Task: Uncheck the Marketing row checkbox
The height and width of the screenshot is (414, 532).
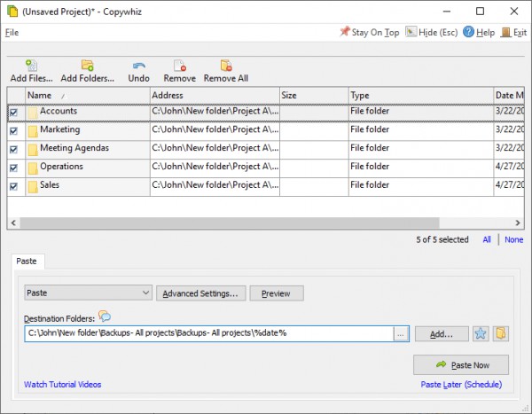Action: tap(13, 131)
